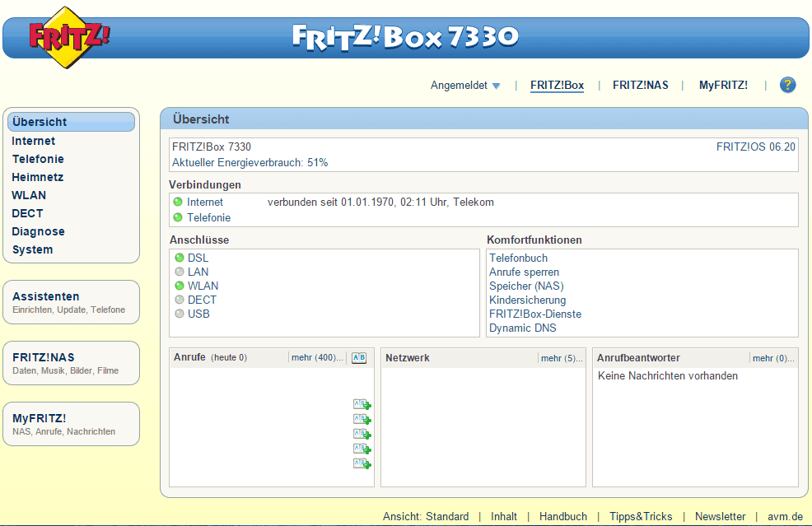812x526 pixels.
Task: Open the DSL link under Anschlüsse
Action: pos(198,258)
